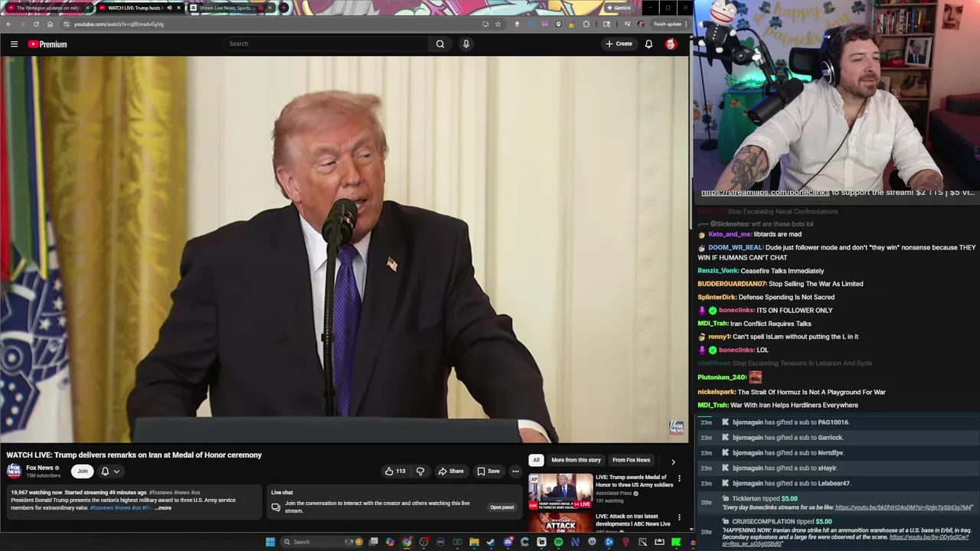Open the Trump awards Medal of Honor thumbnail
This screenshot has width=980, height=551.
click(x=560, y=492)
